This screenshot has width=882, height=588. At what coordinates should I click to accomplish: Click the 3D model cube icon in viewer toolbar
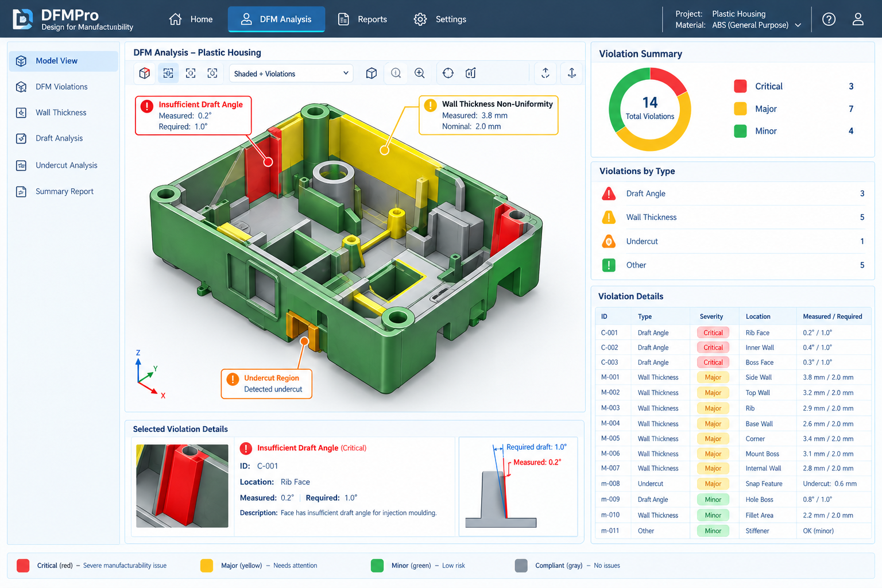tap(145, 73)
